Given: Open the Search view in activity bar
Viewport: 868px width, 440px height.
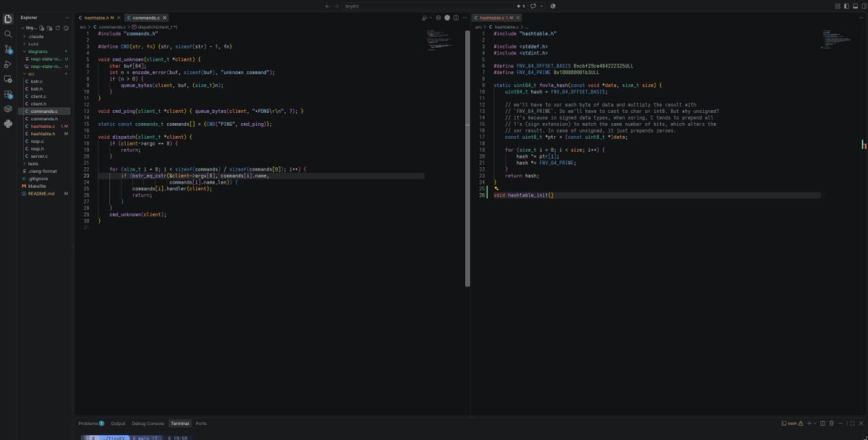Looking at the screenshot, I should (x=8, y=33).
